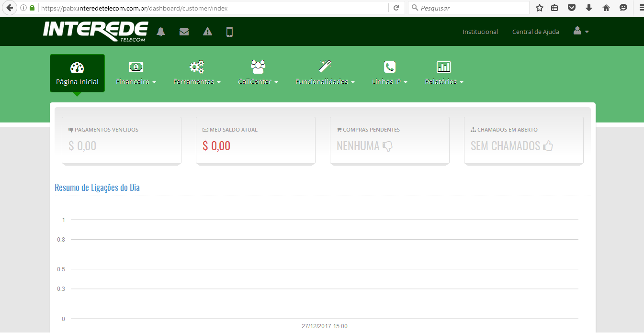Click the Pesquisar search field
Viewport: 644px width, 333px height.
tap(472, 8)
